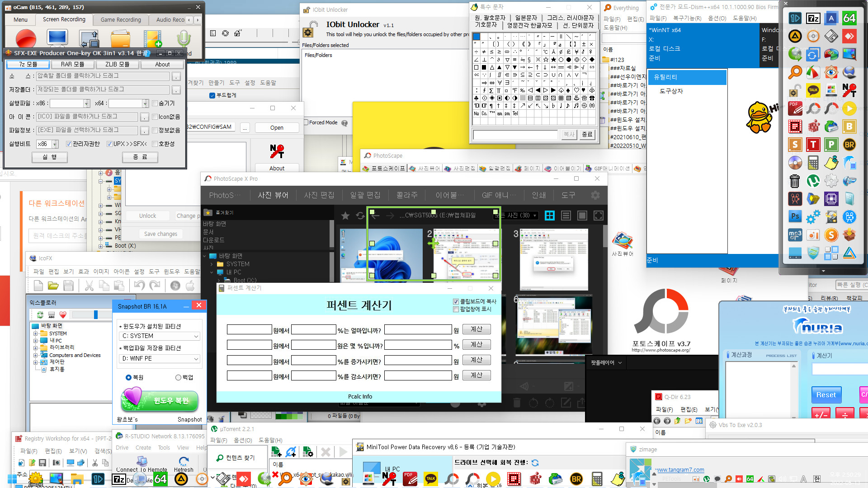Toggle 숨기기 checkbox in SFX-EXE Producer
The width and height of the screenshot is (868, 488).
[x=155, y=103]
